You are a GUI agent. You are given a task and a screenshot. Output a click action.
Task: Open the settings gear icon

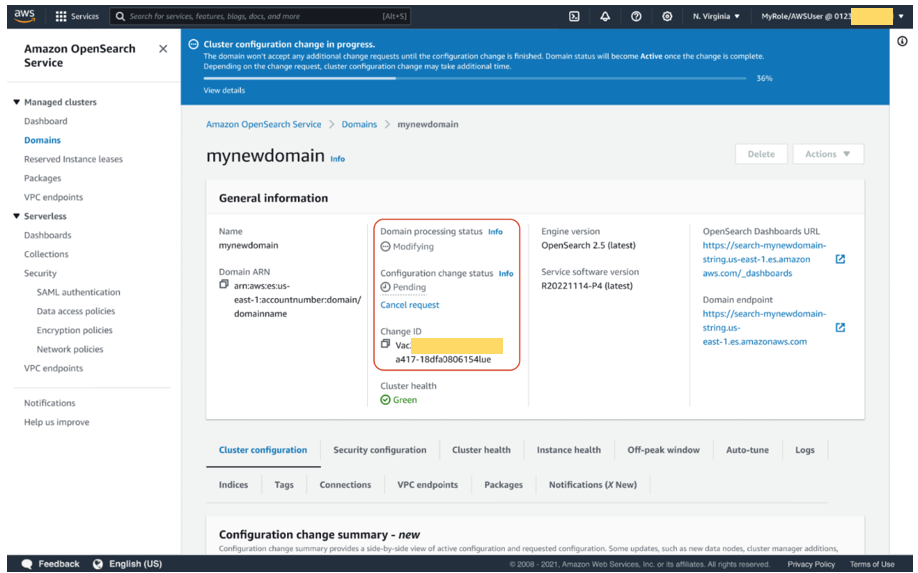click(x=667, y=16)
